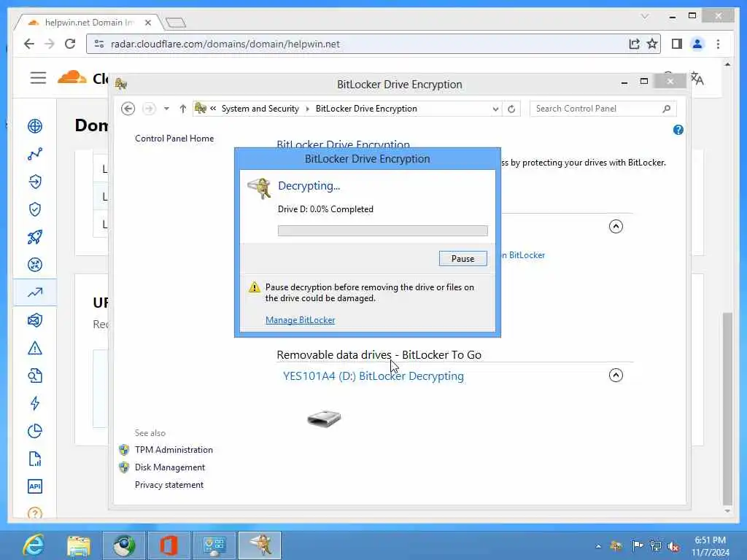Click the YES101A4 (D:) BitLocker Decrypting heading
Image resolution: width=747 pixels, height=560 pixels.
pos(373,376)
